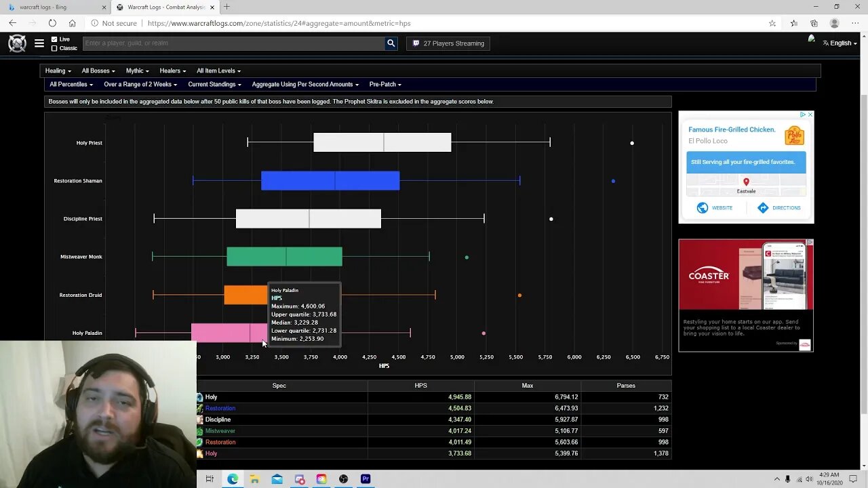The height and width of the screenshot is (488, 868).
Task: Open the Mistweaver spec link in the table
Action: (220, 431)
